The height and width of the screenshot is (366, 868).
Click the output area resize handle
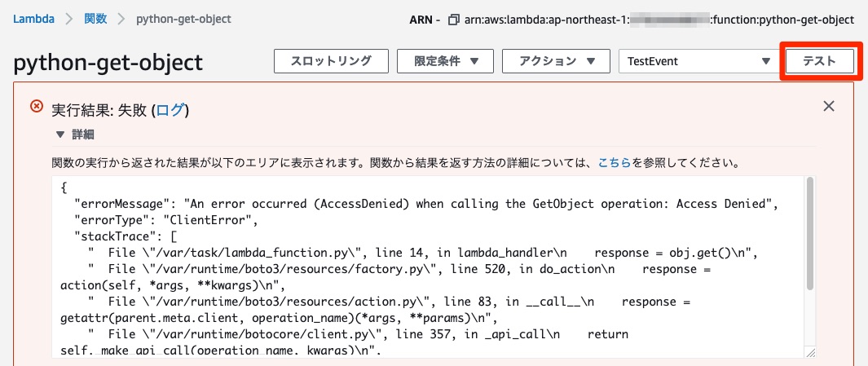(809, 352)
